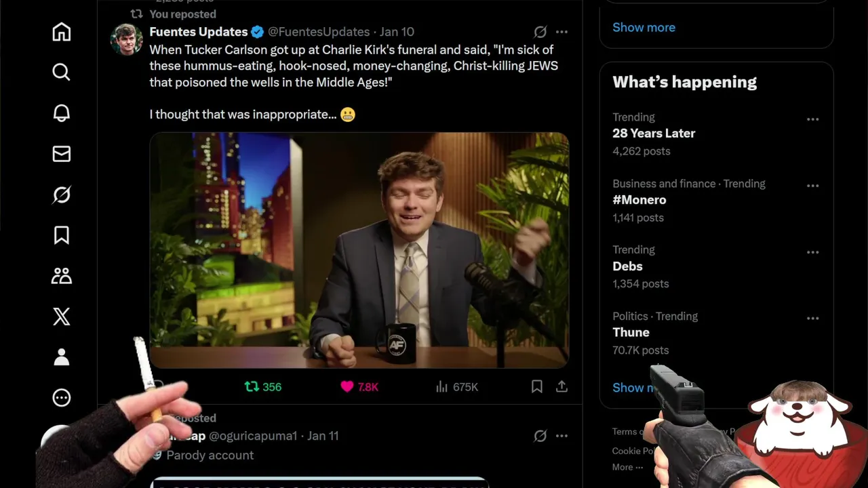Open the @FuentesUpdates profile handle
The height and width of the screenshot is (488, 868).
point(319,32)
